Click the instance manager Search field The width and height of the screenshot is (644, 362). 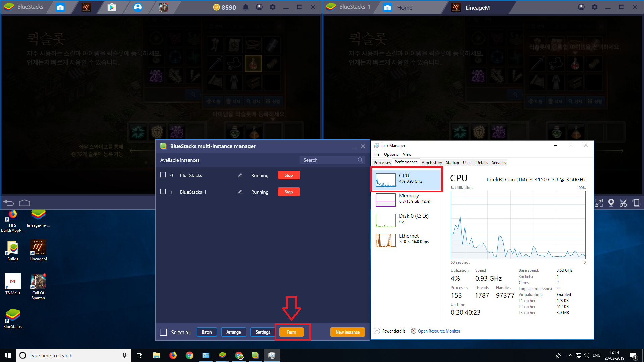tap(332, 160)
